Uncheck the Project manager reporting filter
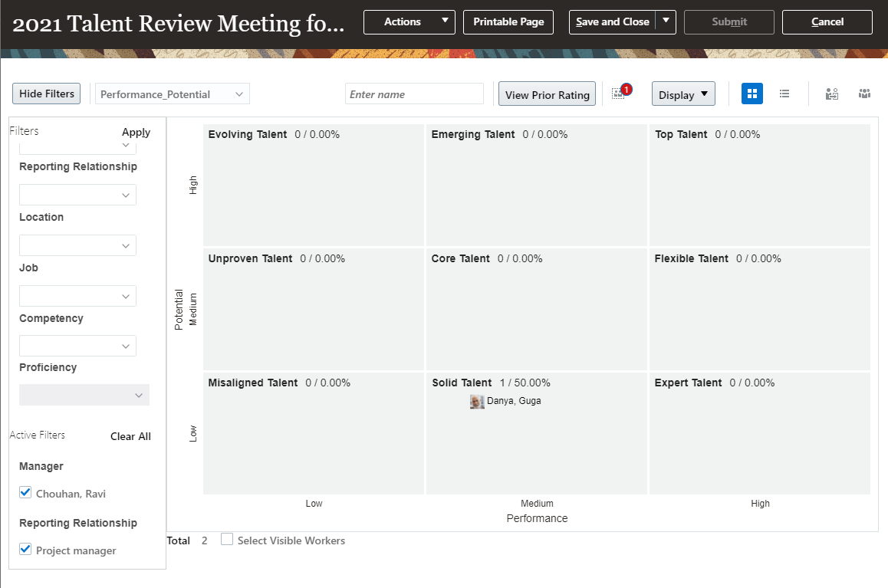 point(25,549)
